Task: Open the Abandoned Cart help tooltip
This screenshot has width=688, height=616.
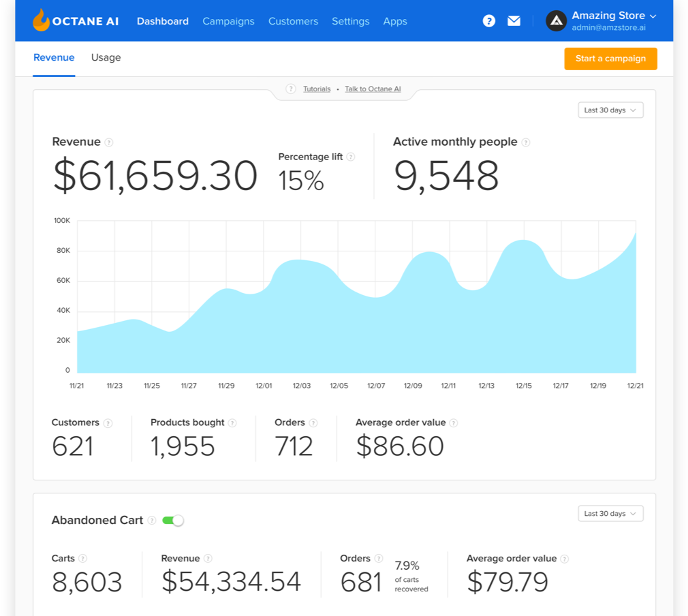Action: coord(151,520)
